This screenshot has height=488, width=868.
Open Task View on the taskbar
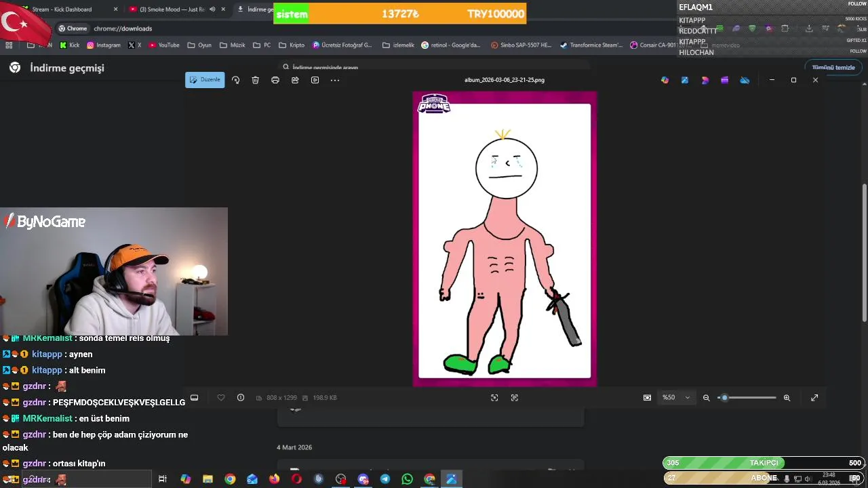tap(163, 479)
